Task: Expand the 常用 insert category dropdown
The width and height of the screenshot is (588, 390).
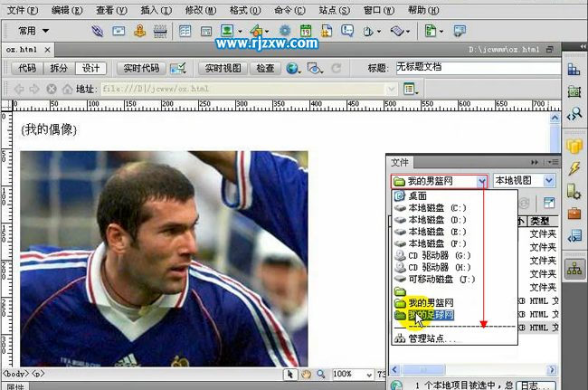Action: [x=33, y=31]
